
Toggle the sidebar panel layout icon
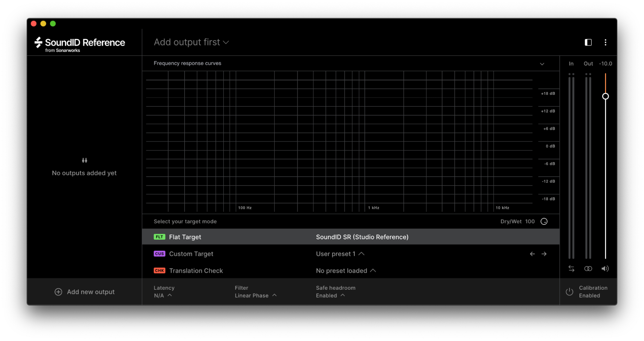[588, 43]
